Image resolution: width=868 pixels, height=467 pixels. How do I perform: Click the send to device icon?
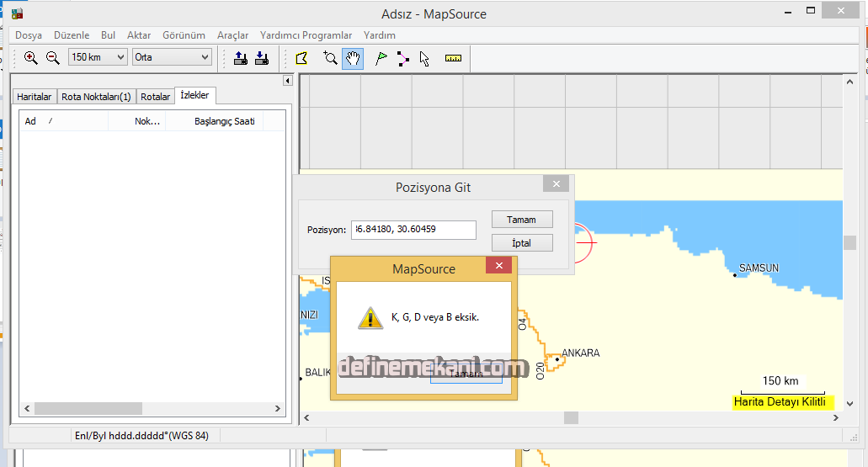241,58
